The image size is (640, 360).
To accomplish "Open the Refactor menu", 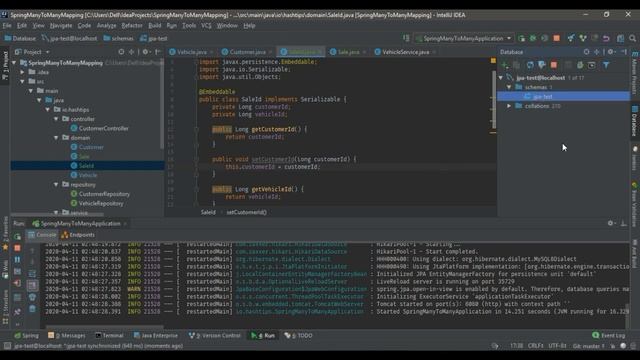I will (132, 25).
